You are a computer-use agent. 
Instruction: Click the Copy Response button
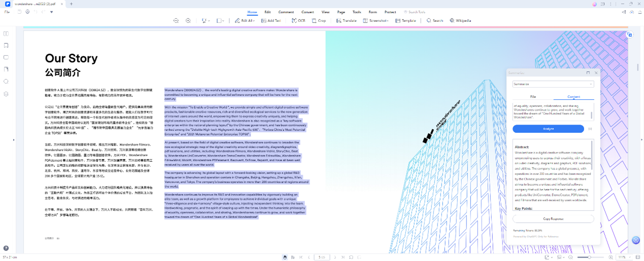pos(553,219)
